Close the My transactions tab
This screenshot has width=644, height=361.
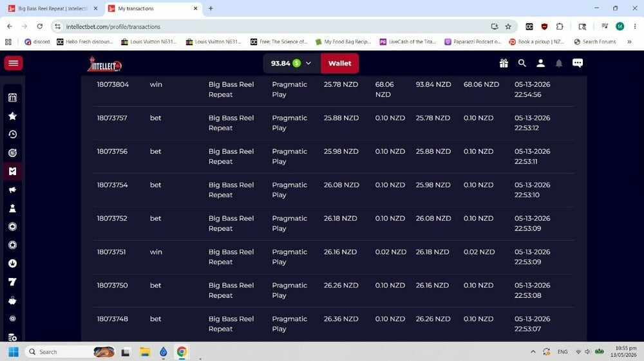pos(196,8)
